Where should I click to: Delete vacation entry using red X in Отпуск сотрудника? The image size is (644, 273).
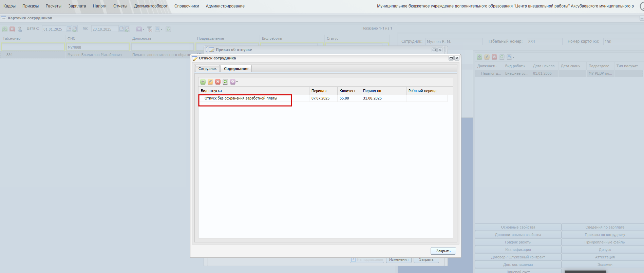click(x=218, y=82)
